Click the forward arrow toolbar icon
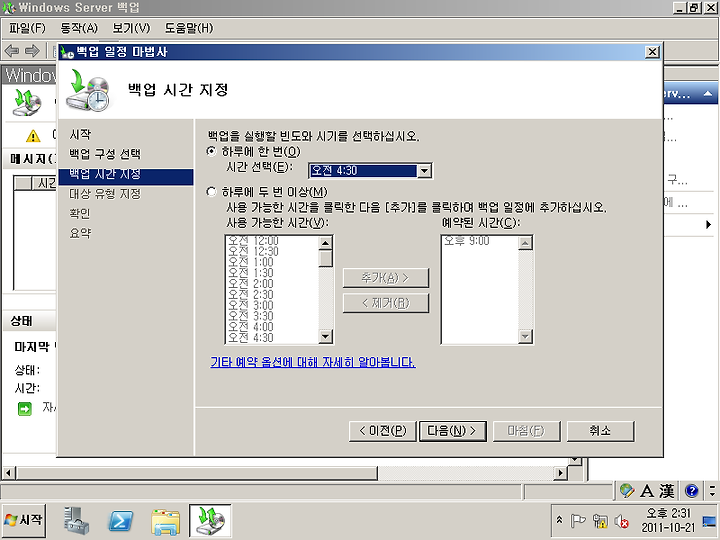The height and width of the screenshot is (540, 720). click(x=32, y=51)
